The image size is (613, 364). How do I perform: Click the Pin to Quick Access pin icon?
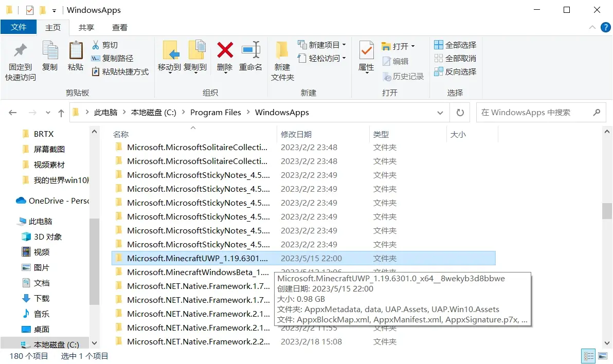point(21,50)
